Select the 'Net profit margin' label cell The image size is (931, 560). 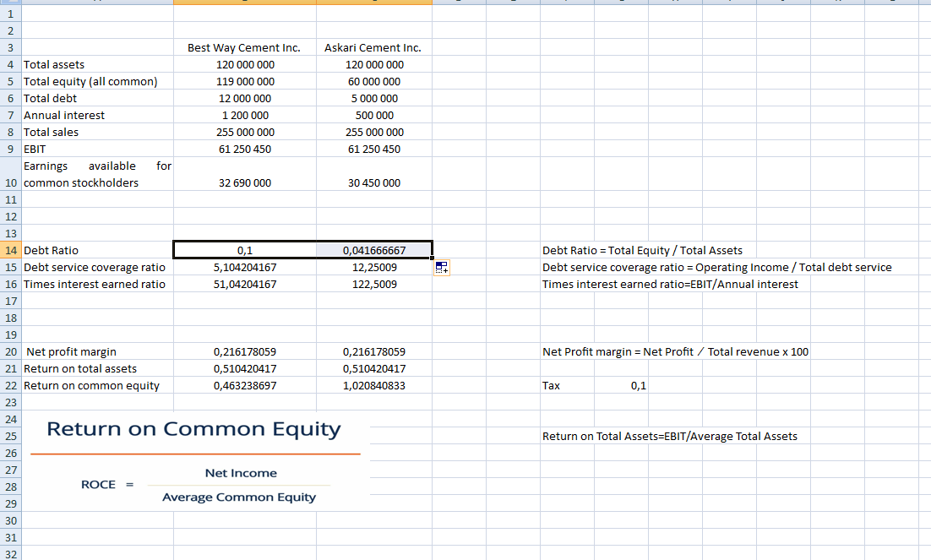point(72,351)
